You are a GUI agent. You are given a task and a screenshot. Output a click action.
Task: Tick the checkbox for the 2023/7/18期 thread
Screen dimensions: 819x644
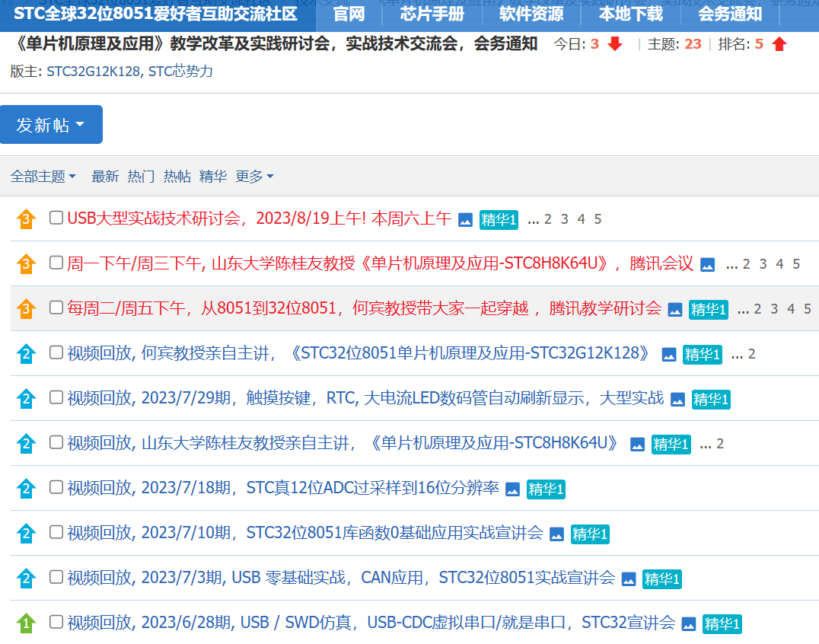56,487
